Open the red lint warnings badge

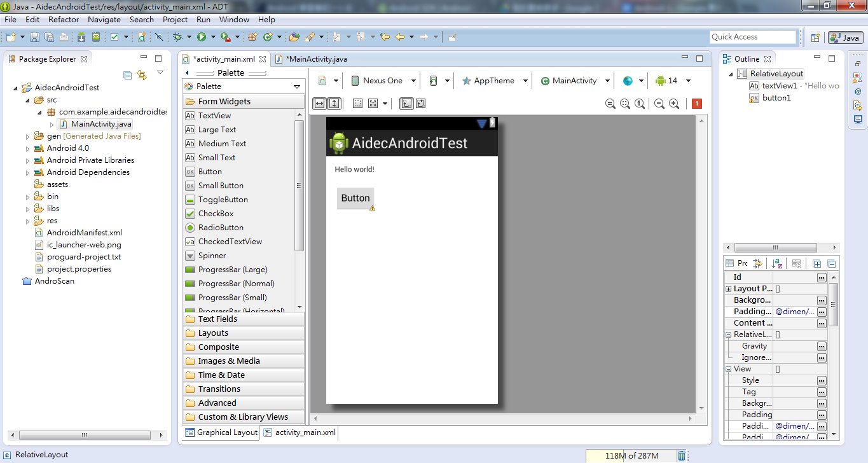point(697,104)
